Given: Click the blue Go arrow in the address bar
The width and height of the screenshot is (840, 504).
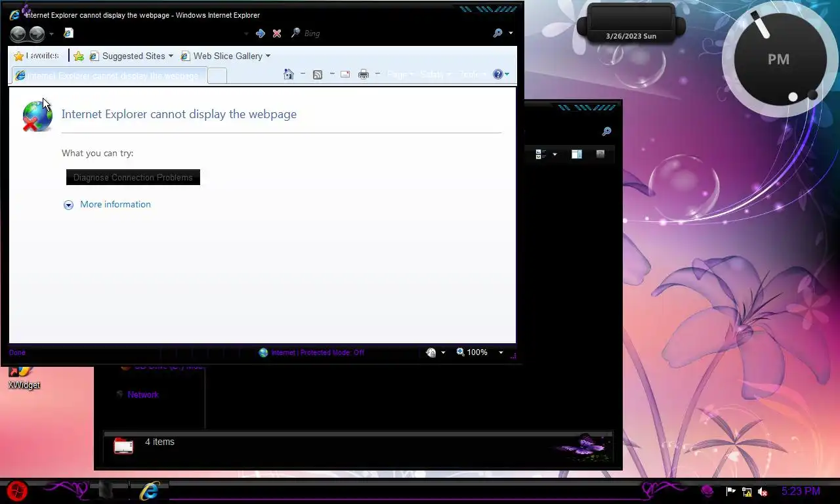Looking at the screenshot, I should pos(261,33).
